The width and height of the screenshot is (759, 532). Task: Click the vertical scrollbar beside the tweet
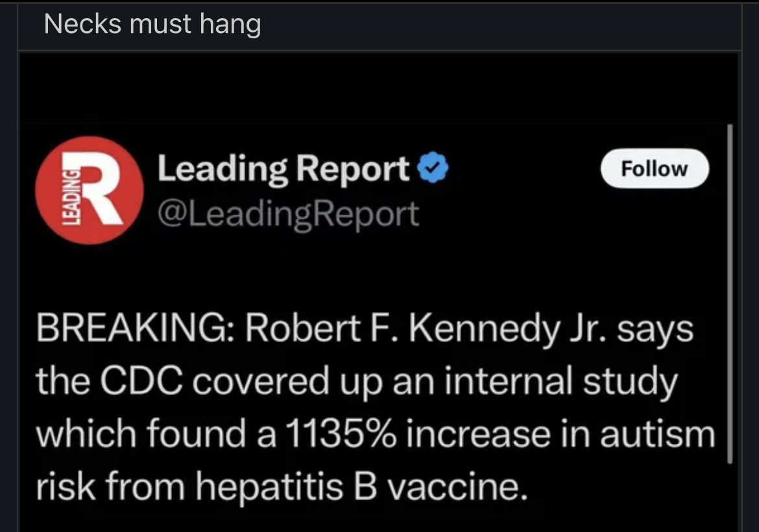click(730, 292)
